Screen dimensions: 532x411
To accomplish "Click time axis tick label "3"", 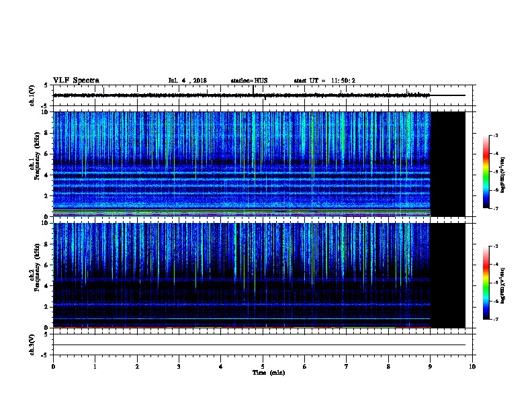I will click(179, 367).
